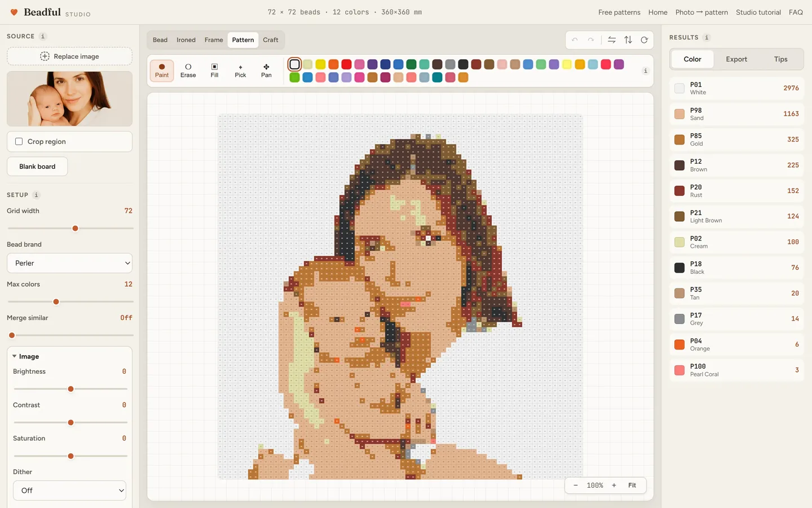The height and width of the screenshot is (508, 812).
Task: Click the Saturation slider handle
Action: (70, 456)
